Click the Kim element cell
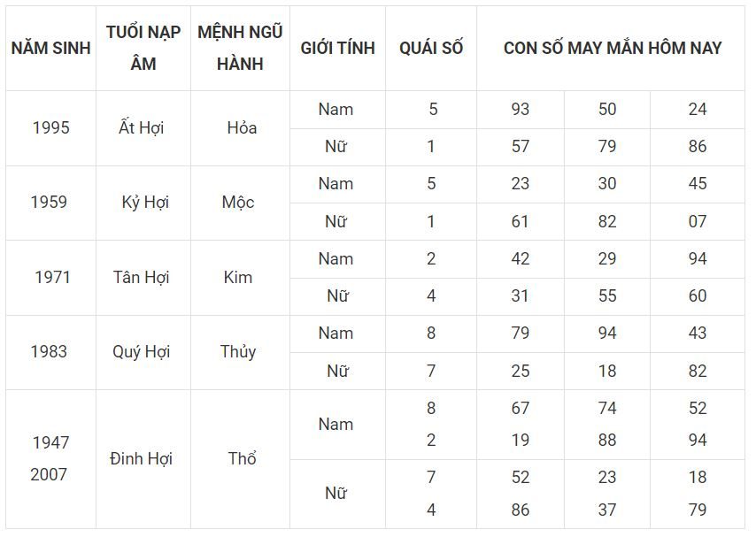The image size is (756, 537). (x=238, y=277)
